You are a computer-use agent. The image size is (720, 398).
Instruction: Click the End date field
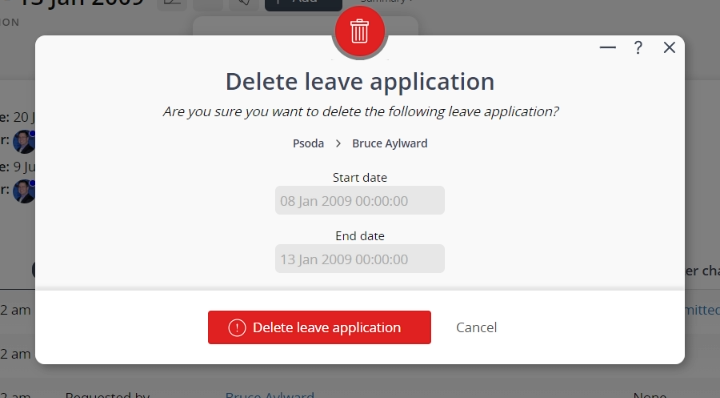click(360, 259)
